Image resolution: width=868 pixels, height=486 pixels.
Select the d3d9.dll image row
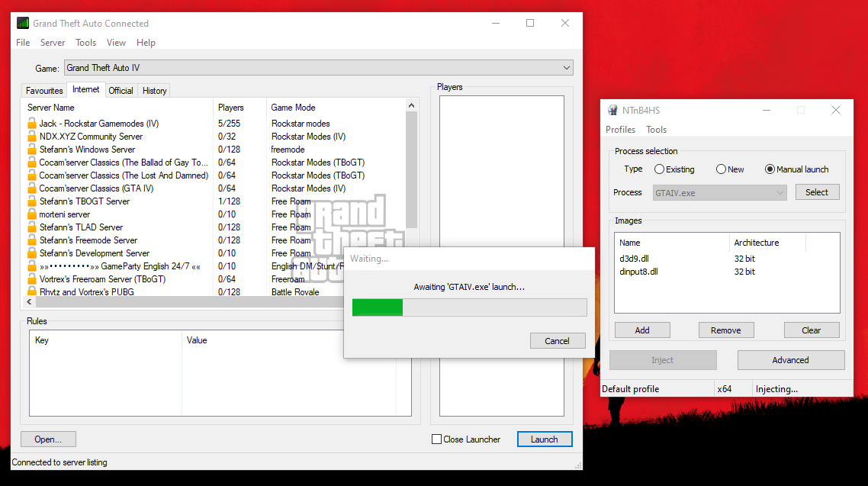point(726,259)
